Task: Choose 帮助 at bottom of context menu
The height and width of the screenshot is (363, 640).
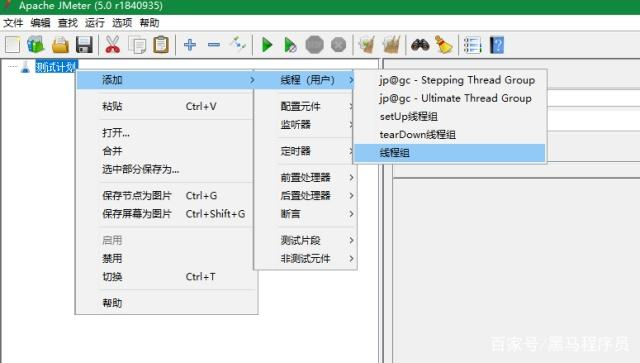Action: 167,303
